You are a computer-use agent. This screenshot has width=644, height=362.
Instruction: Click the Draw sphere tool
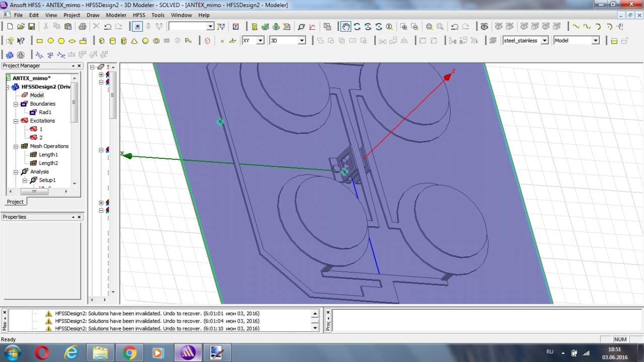[145, 41]
